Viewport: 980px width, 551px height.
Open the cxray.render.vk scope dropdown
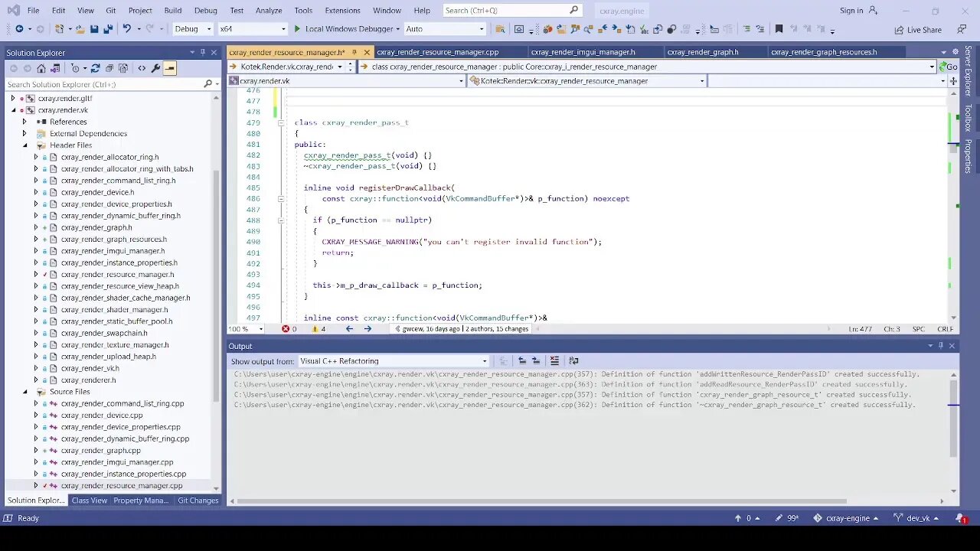(347, 81)
